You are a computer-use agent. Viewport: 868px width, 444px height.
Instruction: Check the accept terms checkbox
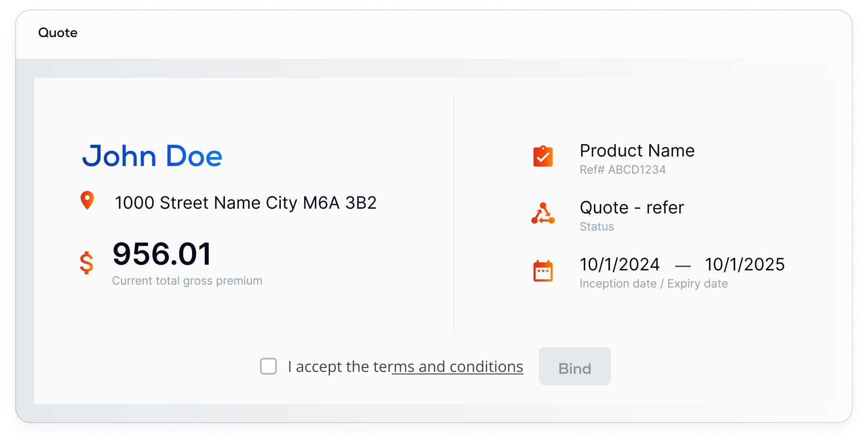(268, 366)
